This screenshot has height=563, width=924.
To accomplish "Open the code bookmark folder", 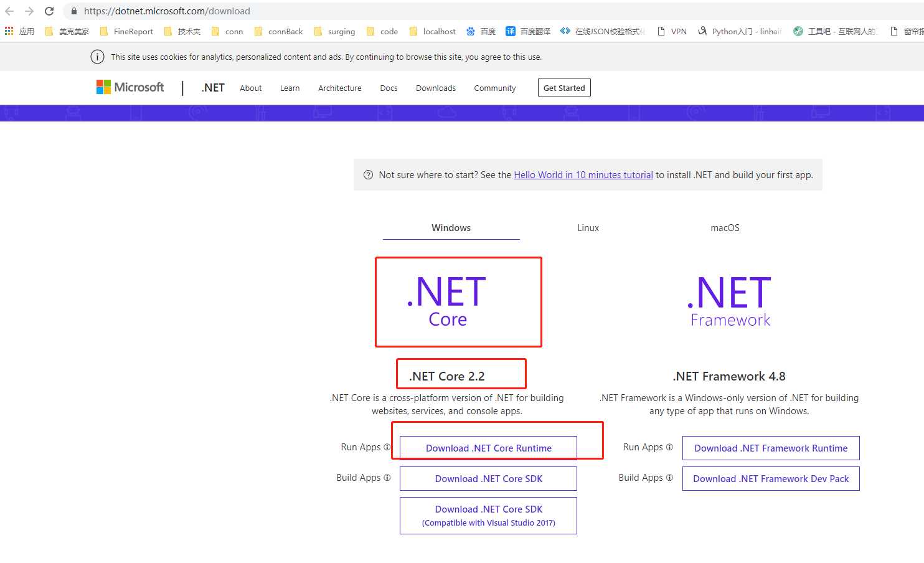I will pos(382,31).
